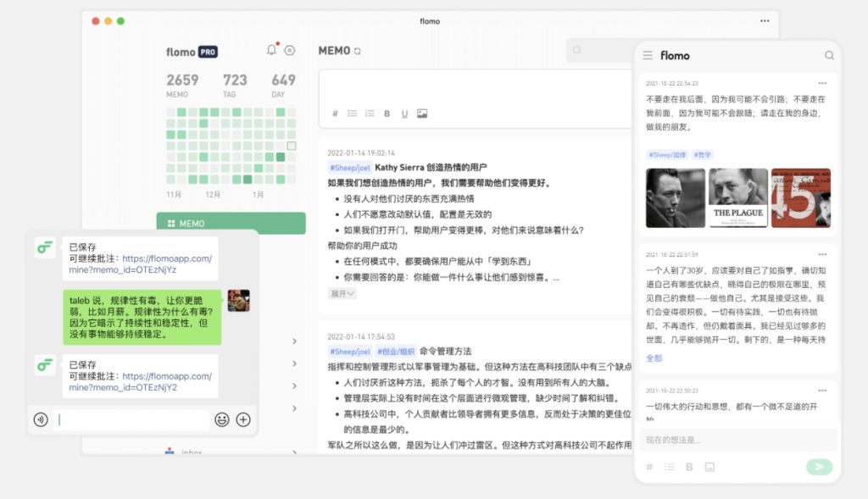The image size is (868, 499).
Task: Focus the 现在的想法是 mobile input field
Action: [x=738, y=440]
